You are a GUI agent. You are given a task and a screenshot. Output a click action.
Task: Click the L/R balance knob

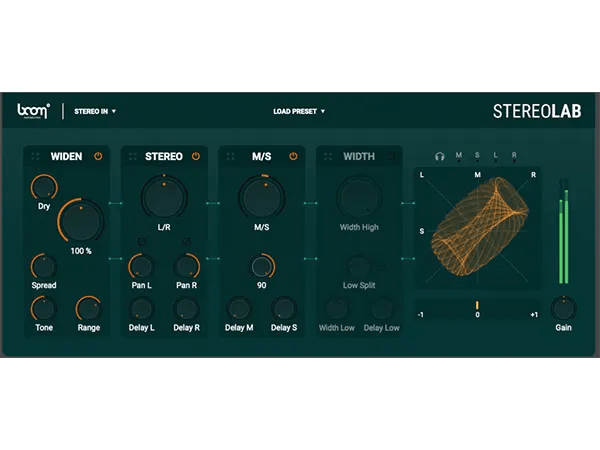(x=164, y=198)
